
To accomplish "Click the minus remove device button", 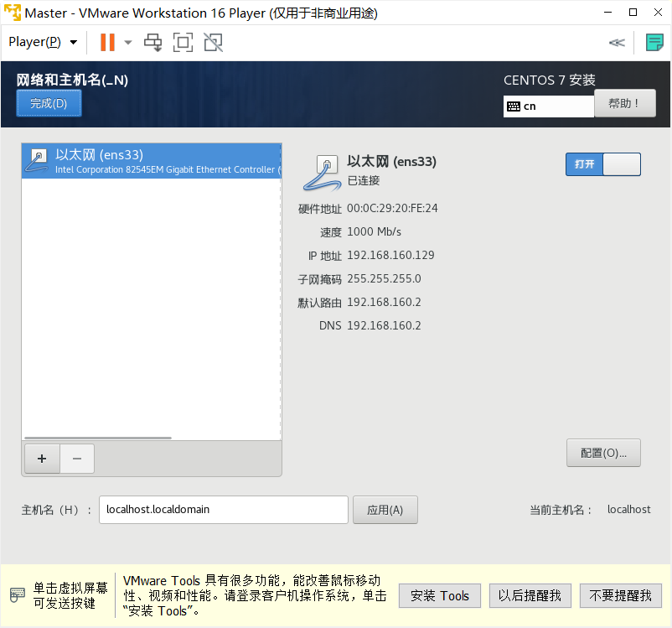I will tap(77, 459).
